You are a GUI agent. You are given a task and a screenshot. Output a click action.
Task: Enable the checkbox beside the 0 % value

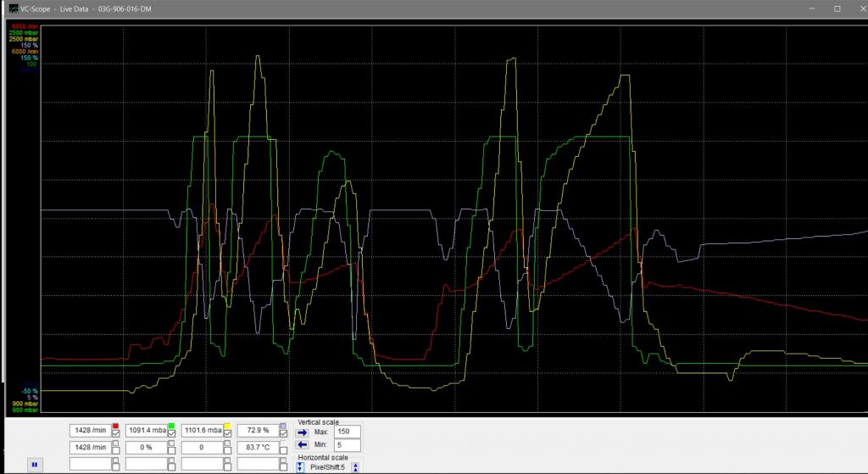(171, 451)
